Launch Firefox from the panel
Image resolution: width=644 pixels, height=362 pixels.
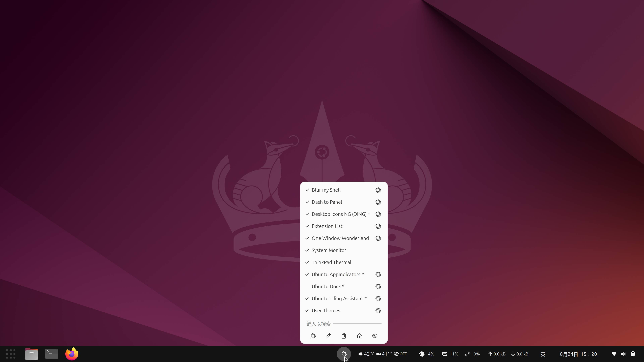72,354
